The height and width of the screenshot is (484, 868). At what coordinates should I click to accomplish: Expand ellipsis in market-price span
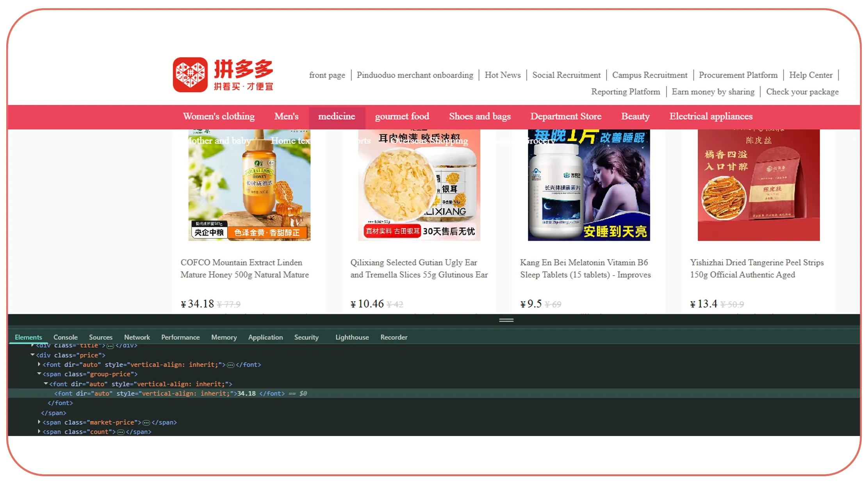pos(146,423)
